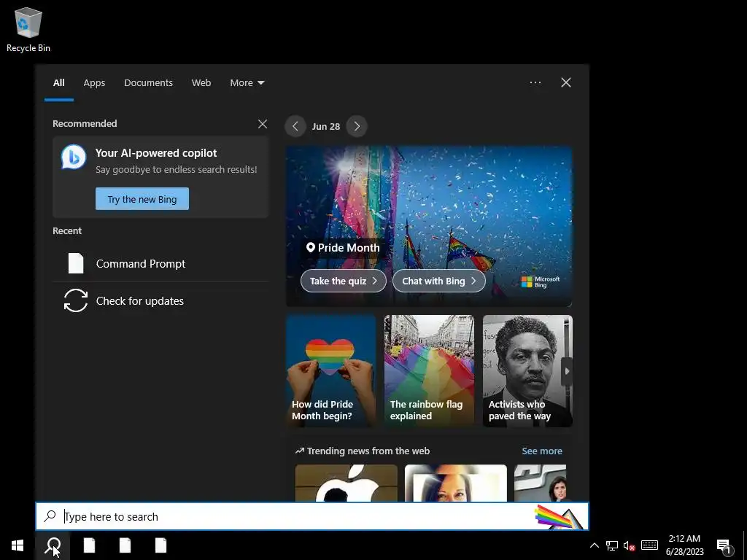
Task: Click Chat with Bing button
Action: pos(438,281)
